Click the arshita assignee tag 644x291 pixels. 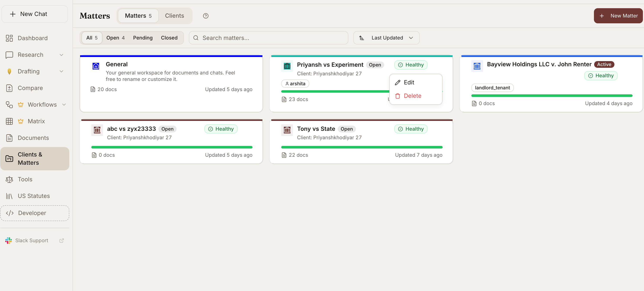[295, 84]
